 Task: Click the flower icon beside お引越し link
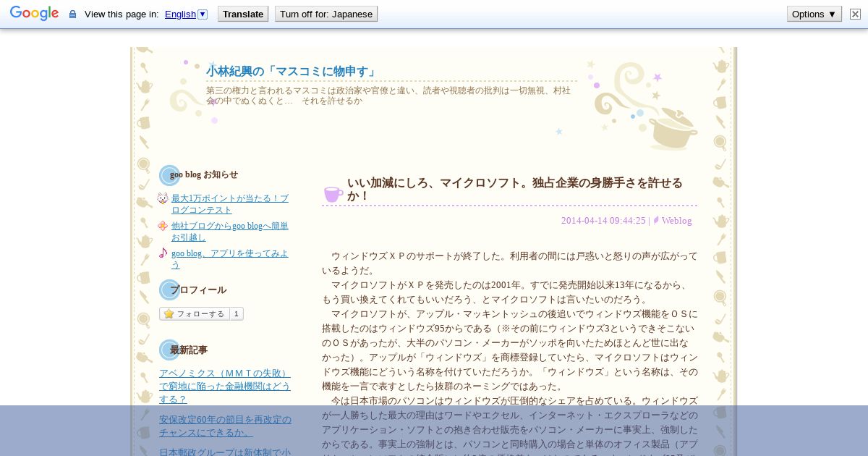(163, 226)
